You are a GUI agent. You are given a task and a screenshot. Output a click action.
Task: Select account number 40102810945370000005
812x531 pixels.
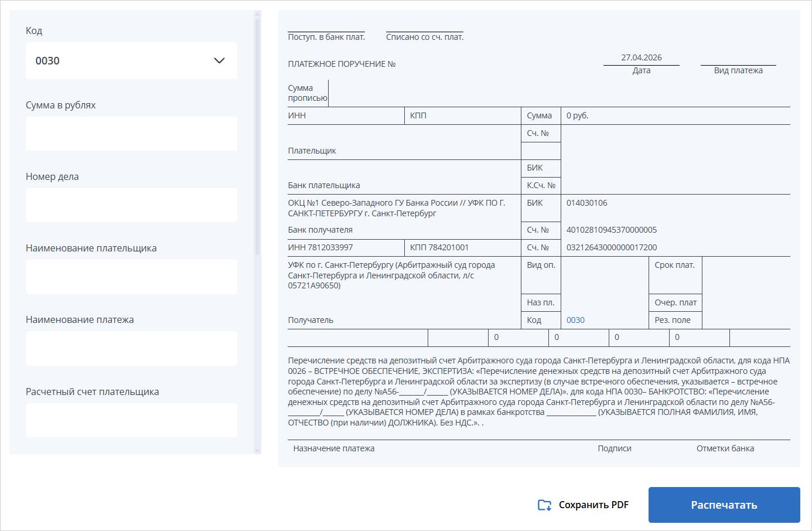(x=611, y=230)
